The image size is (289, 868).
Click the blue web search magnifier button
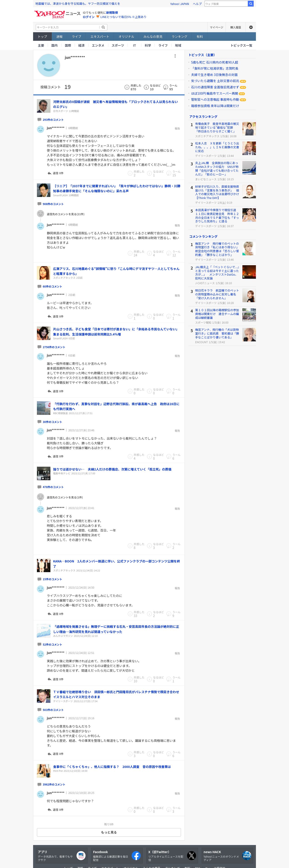(250, 4)
